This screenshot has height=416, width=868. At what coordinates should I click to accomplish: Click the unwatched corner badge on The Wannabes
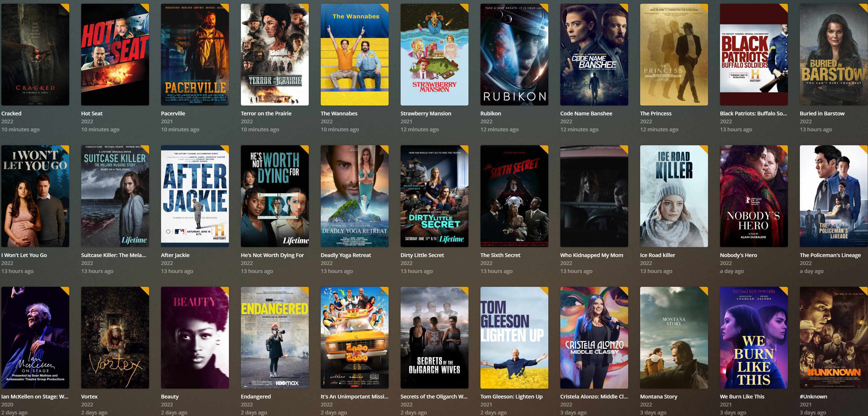tap(385, 7)
